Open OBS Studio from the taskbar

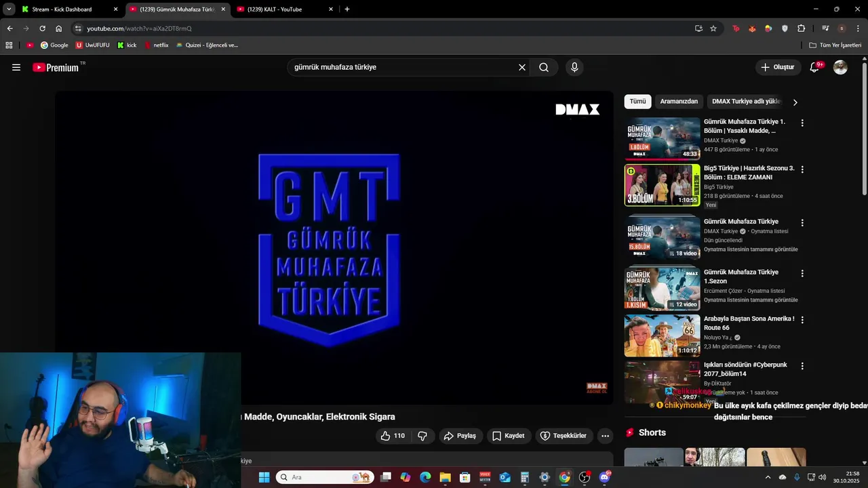point(585,477)
